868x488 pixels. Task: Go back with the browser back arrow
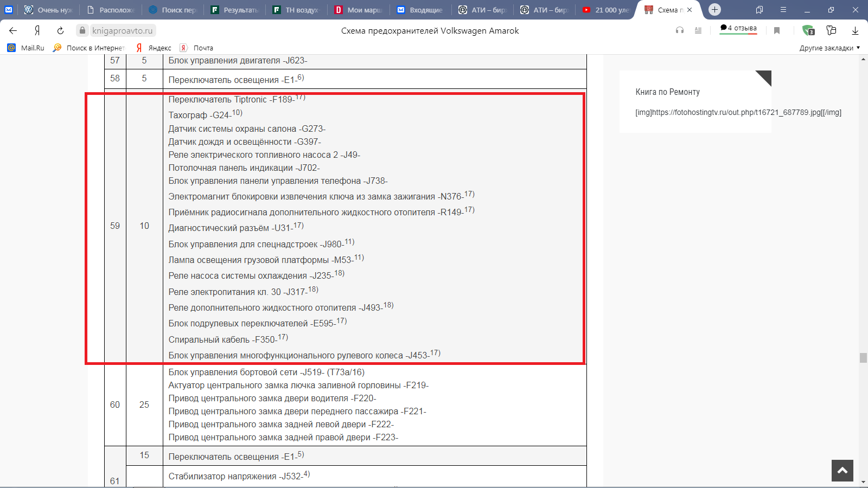tap(13, 31)
